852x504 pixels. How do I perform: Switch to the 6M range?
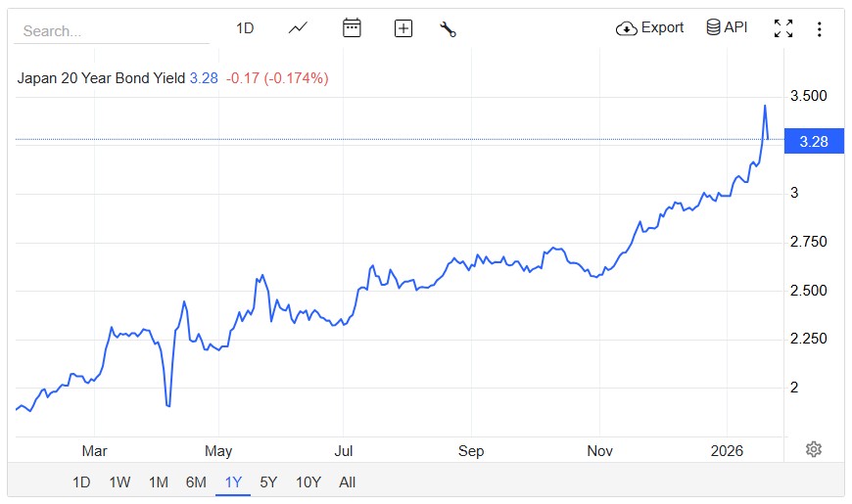196,481
